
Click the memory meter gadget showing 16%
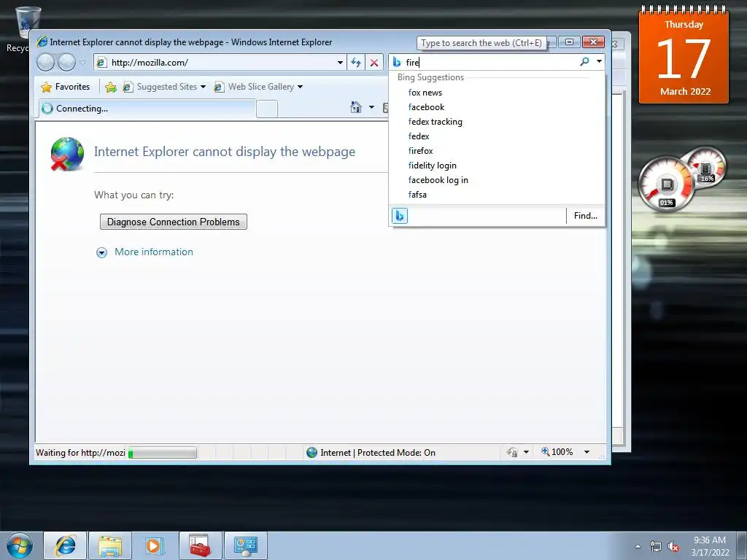[706, 168]
